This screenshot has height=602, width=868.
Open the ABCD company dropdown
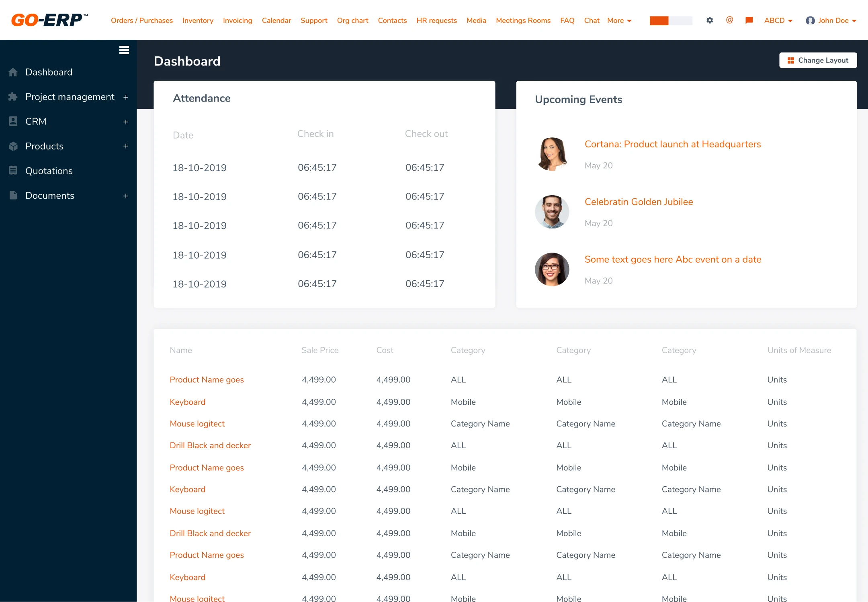[778, 20]
